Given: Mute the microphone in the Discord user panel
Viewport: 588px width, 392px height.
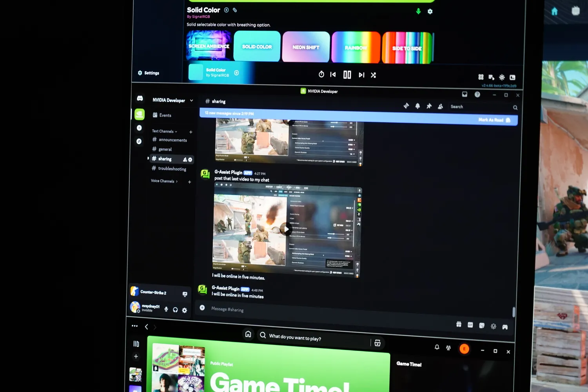Looking at the screenshot, I should click(x=166, y=309).
